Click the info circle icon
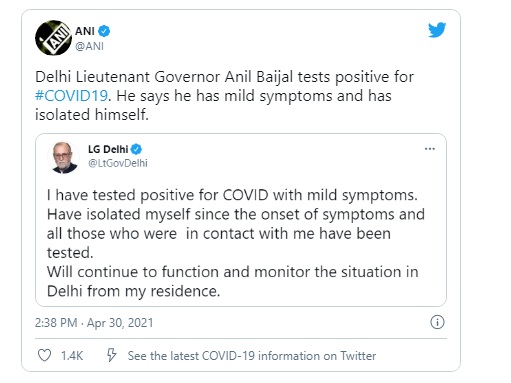 click(x=437, y=322)
